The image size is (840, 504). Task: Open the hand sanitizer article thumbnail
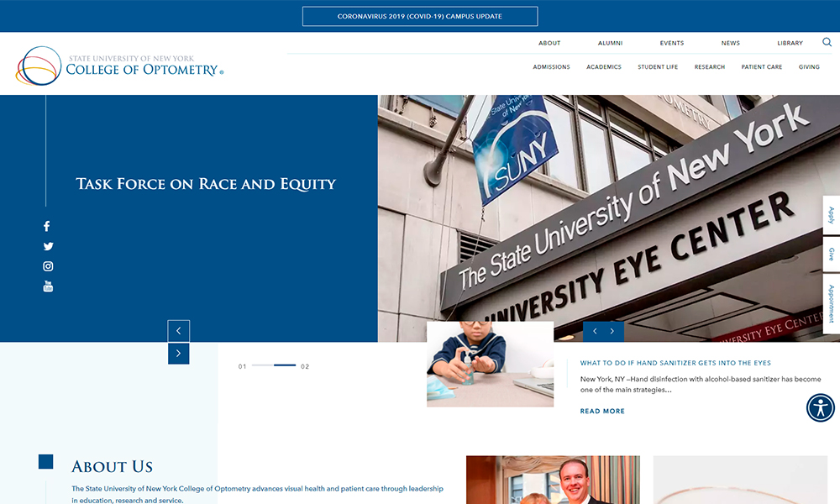point(490,365)
